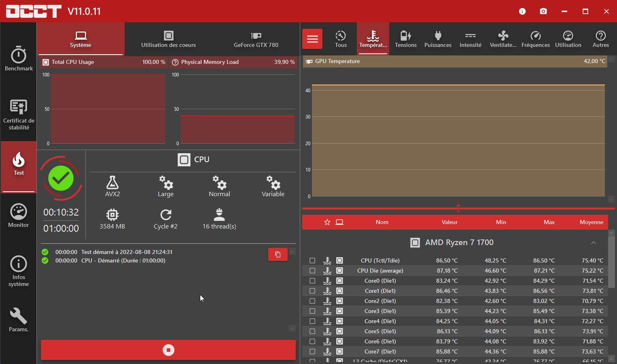The image size is (617, 364).
Task: Click the 3584 MB memory chip icon
Action: pos(112,214)
